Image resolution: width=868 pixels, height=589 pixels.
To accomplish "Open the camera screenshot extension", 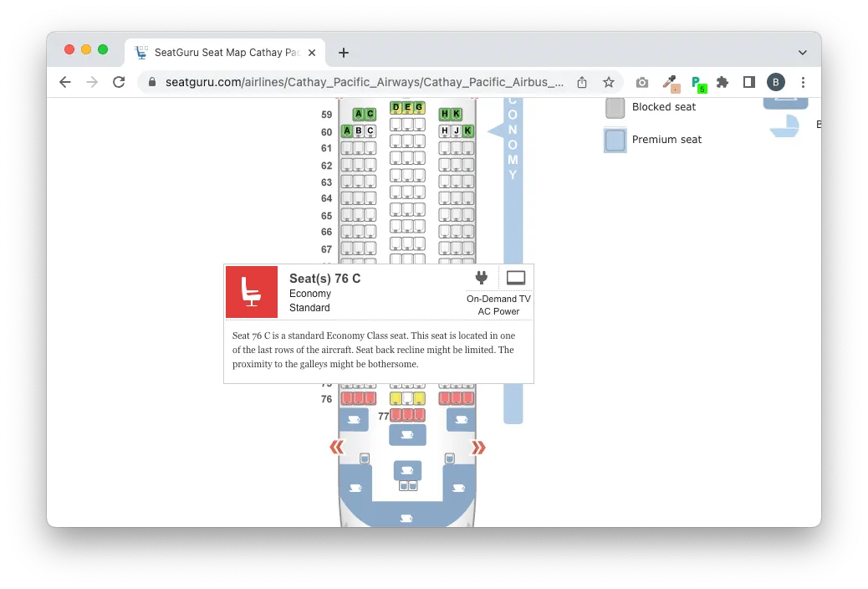I will [x=641, y=83].
